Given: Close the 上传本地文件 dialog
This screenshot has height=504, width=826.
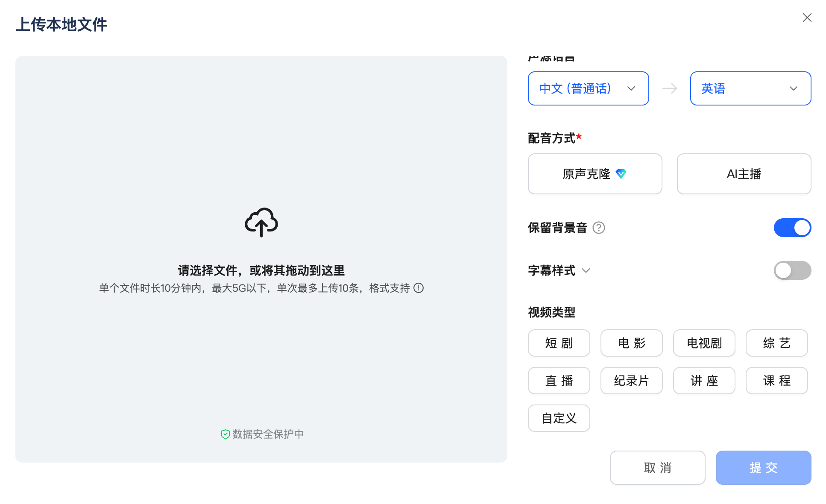Looking at the screenshot, I should pos(807,18).
